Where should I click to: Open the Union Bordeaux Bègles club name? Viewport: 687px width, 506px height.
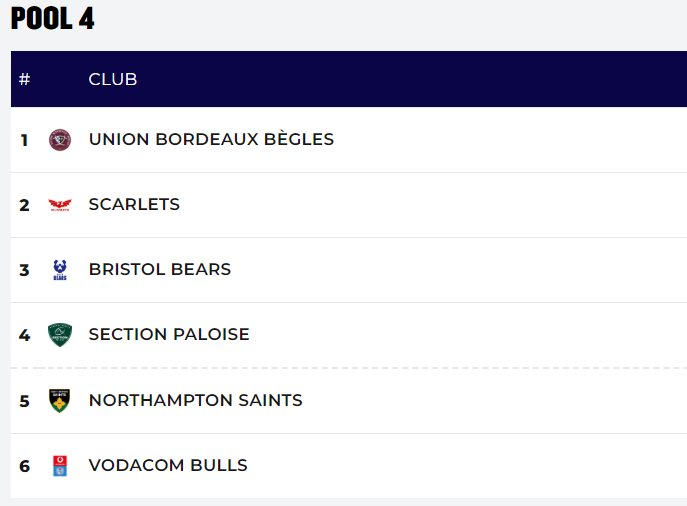coord(211,140)
